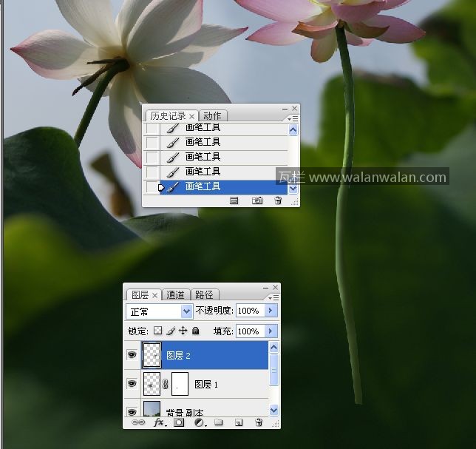
Task: Click the brush icon of the highlighted 画笔工具 state
Action: click(x=173, y=187)
